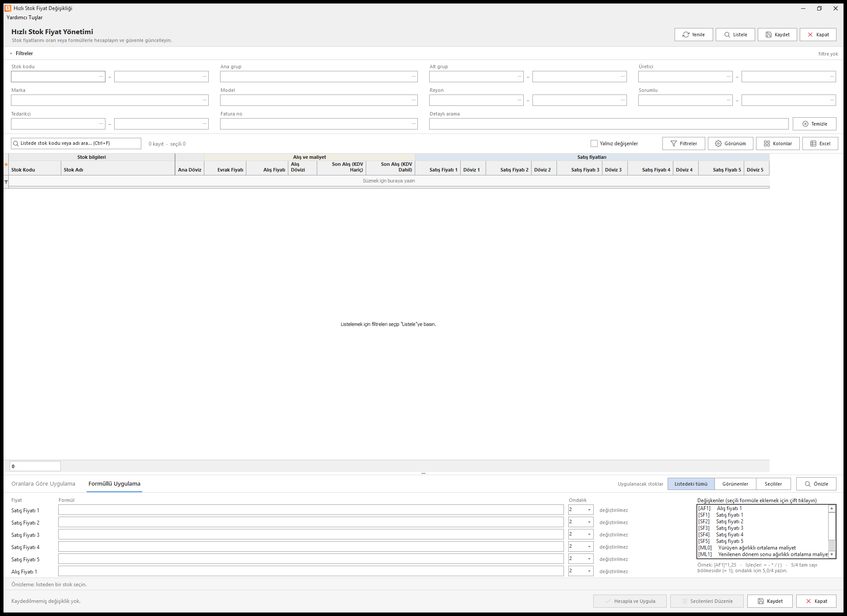Select [ML0] Yürüyen ağırlıklı ortalama maliyet variable
This screenshot has height=616, width=847.
pyautogui.click(x=762, y=548)
